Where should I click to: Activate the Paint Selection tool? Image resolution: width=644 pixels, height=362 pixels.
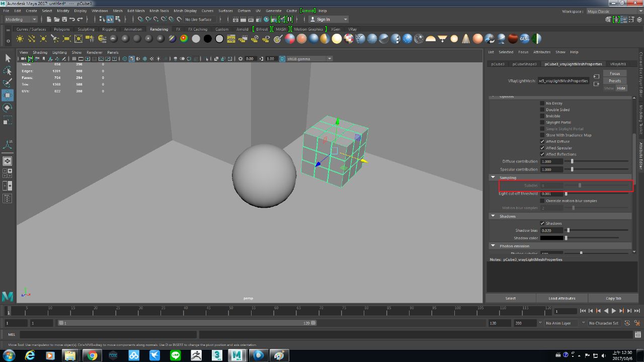pos(8,83)
